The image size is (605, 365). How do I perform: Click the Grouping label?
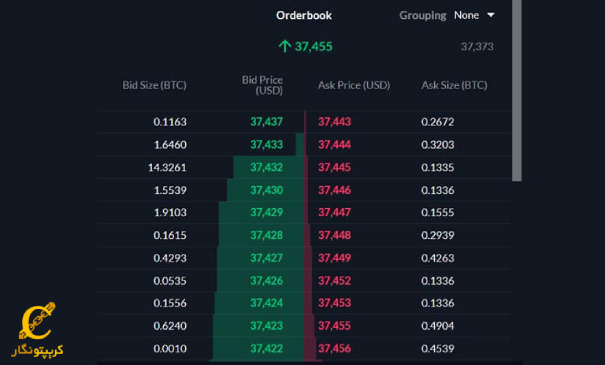tap(422, 15)
